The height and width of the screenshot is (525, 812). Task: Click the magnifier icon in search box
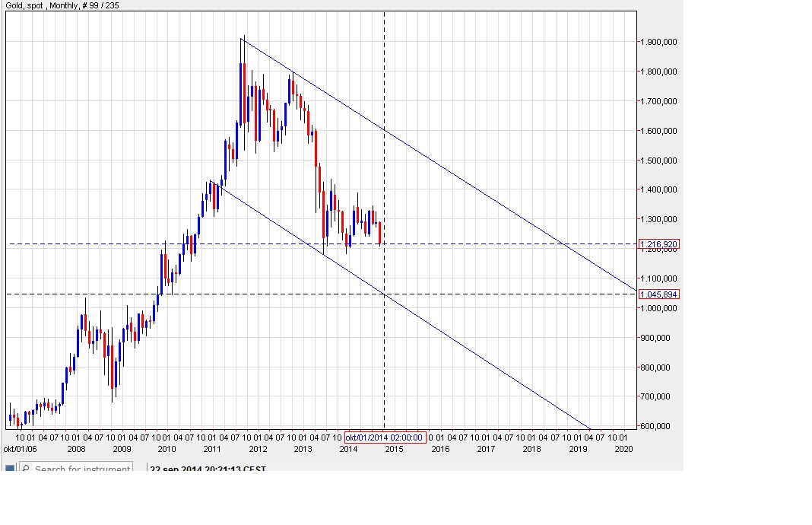click(x=26, y=468)
